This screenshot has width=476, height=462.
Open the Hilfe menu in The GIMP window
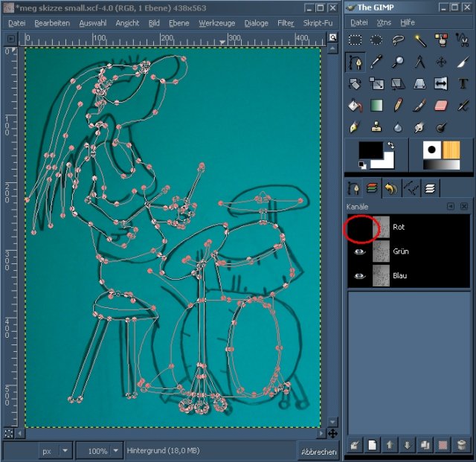coord(408,22)
